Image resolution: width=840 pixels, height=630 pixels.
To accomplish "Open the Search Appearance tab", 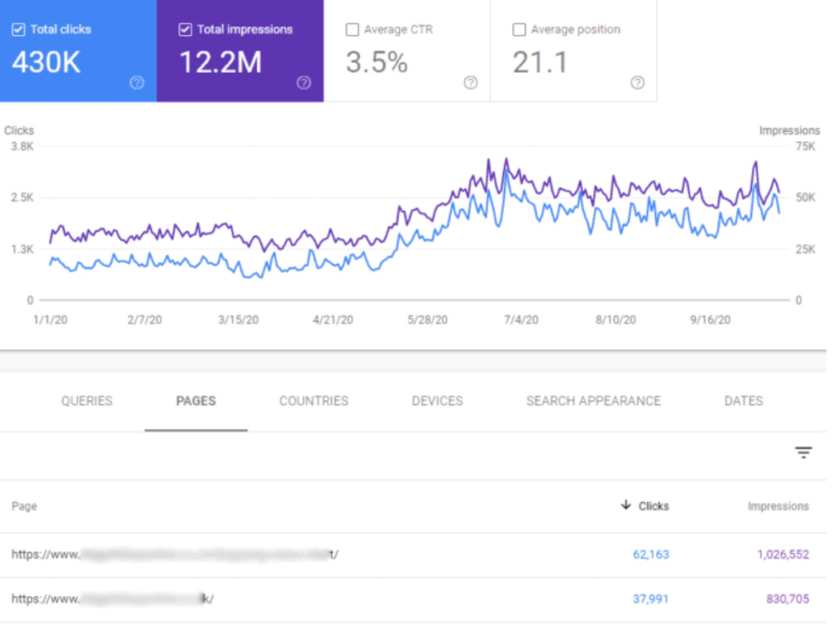I will point(594,402).
